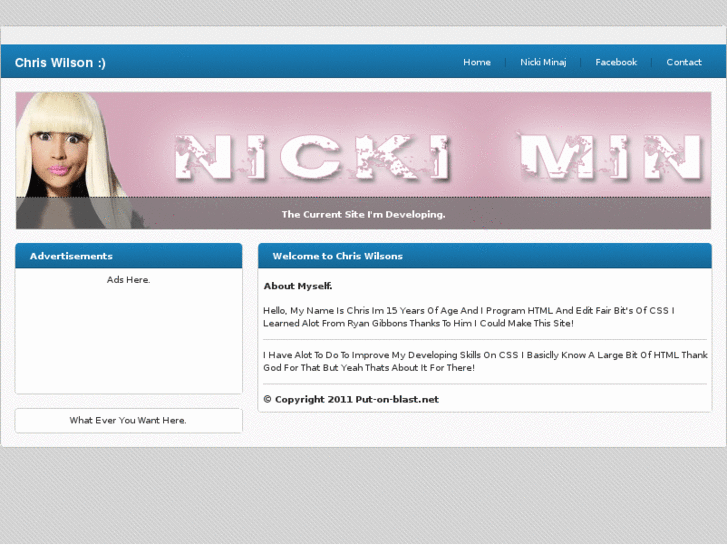Viewport: 727px width, 545px height.
Task: Click the 'About Myself.' heading
Action: [x=298, y=286]
